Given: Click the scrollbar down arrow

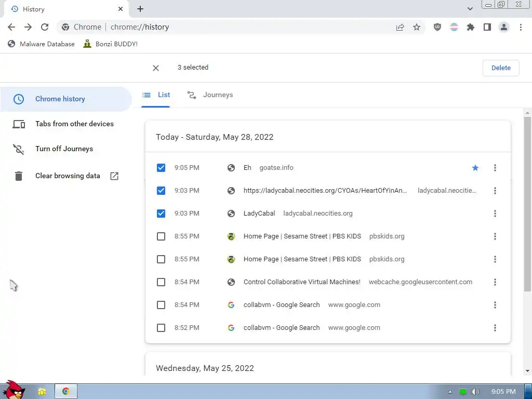Looking at the screenshot, I should tap(527, 371).
